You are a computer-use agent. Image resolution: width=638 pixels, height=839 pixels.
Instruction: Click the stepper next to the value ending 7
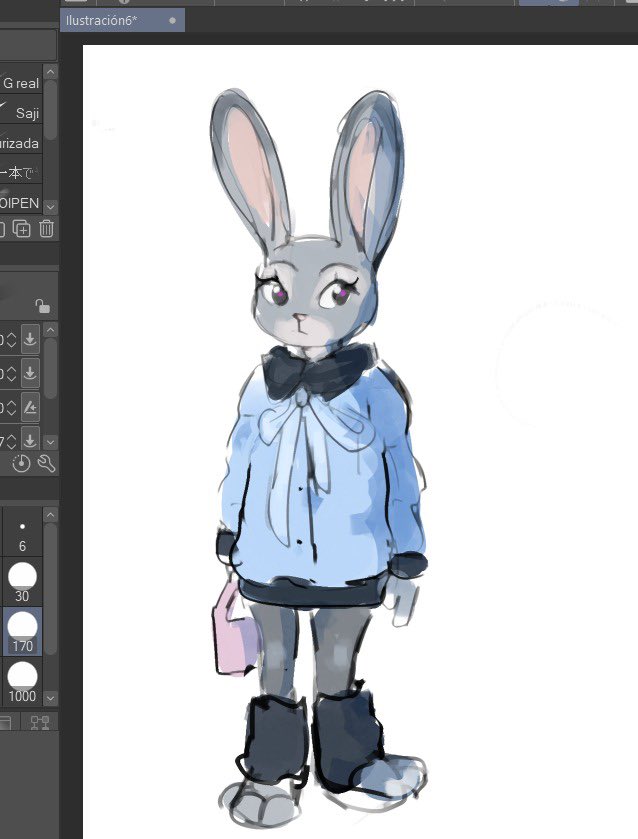pos(12,441)
